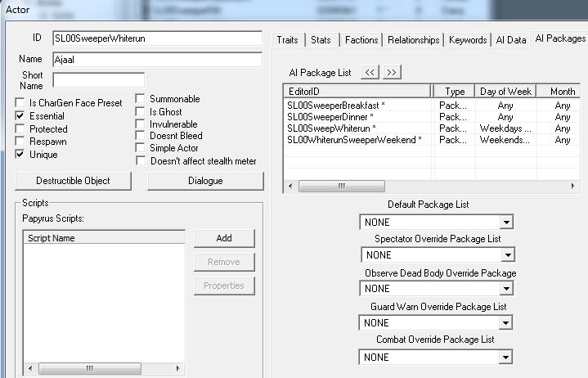Image resolution: width=588 pixels, height=378 pixels.
Task: Open Spectator Override Package List dropdown
Action: point(508,255)
